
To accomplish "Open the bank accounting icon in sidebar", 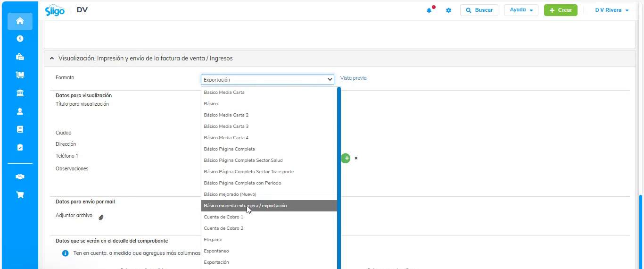I will (20, 93).
